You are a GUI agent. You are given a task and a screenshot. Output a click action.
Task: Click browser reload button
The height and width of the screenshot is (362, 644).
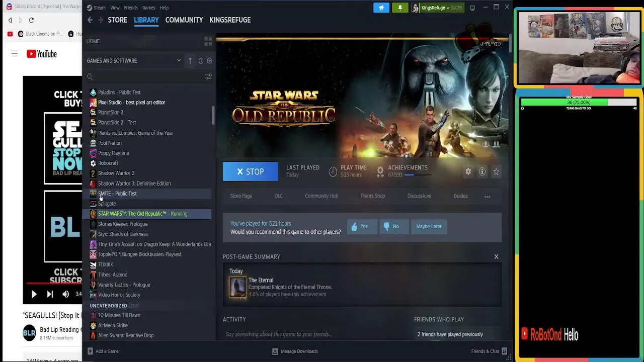(31, 20)
